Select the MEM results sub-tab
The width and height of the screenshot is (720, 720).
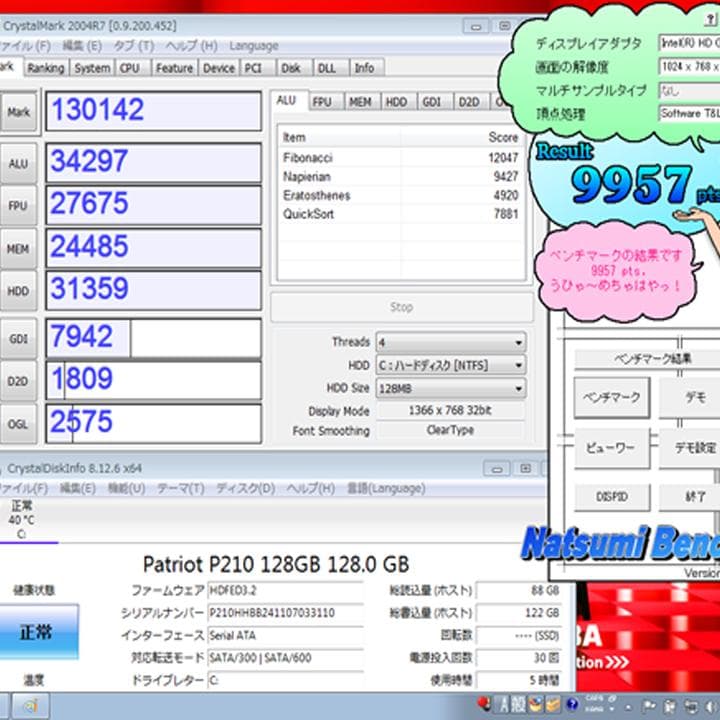[362, 102]
